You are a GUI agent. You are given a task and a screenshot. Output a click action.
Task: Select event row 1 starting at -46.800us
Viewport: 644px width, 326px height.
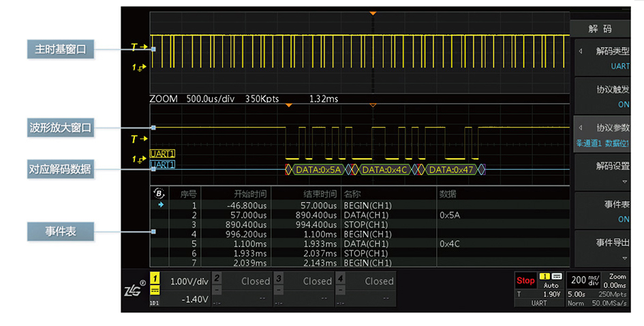[360, 205]
